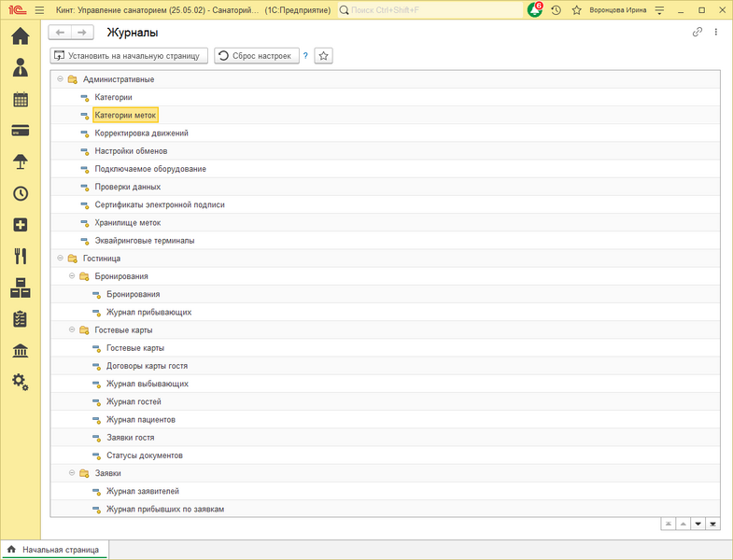Switch to Начальная страница tab
This screenshot has height=560, width=733.
point(54,550)
